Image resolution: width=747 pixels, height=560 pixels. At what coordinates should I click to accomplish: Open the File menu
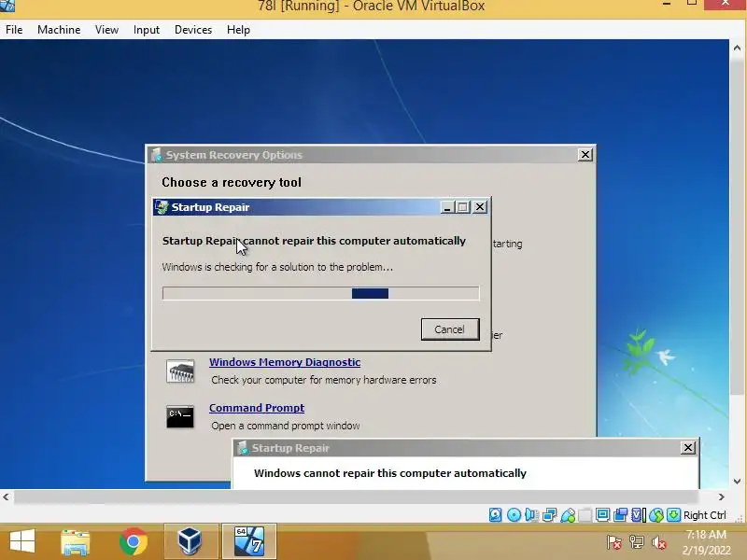[x=14, y=30]
